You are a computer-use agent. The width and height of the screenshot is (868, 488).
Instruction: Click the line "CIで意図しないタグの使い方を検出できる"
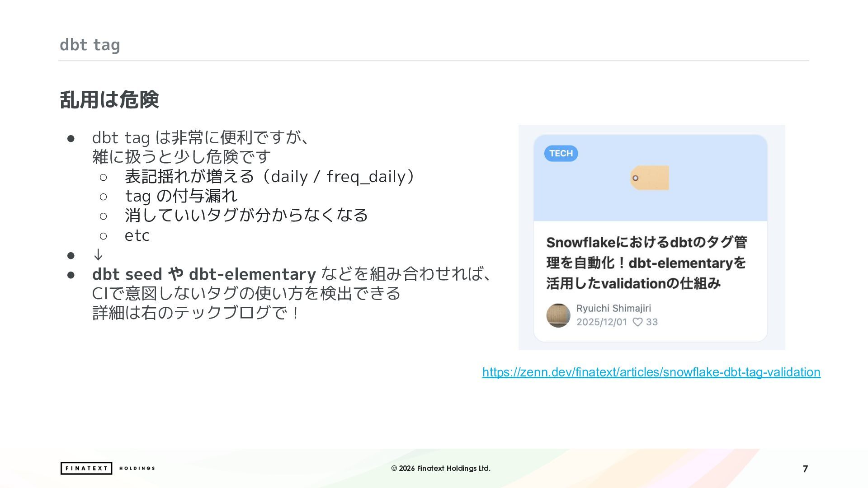(246, 294)
